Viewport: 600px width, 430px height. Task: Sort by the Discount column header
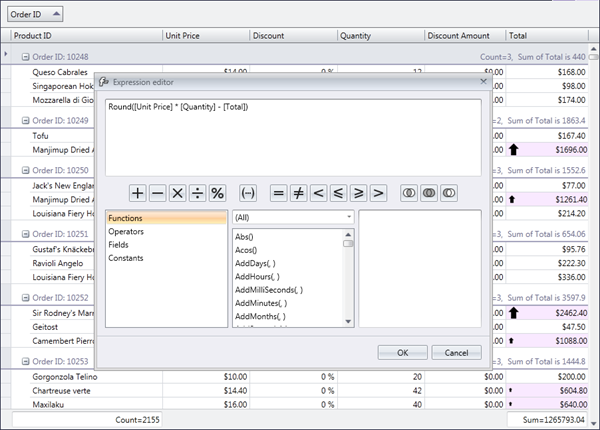[x=293, y=36]
